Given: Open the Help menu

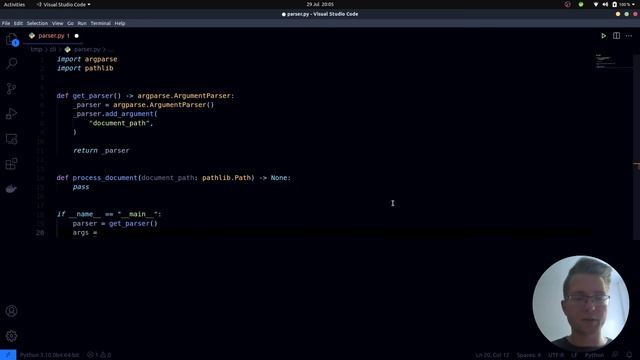Looking at the screenshot, I should (x=120, y=23).
